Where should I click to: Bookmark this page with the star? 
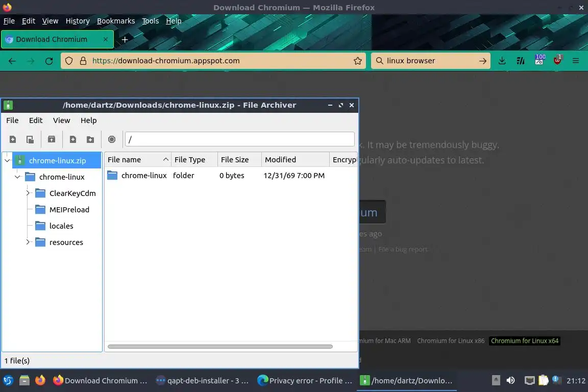(x=357, y=61)
